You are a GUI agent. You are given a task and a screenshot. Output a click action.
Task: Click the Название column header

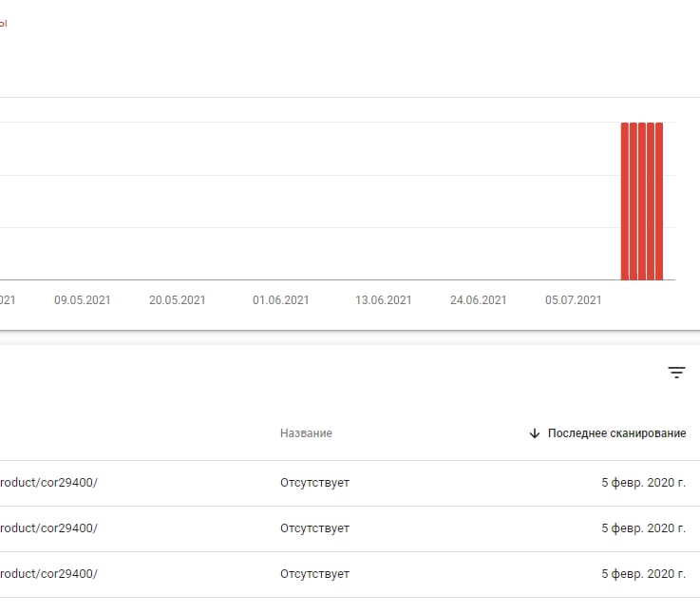tap(306, 433)
